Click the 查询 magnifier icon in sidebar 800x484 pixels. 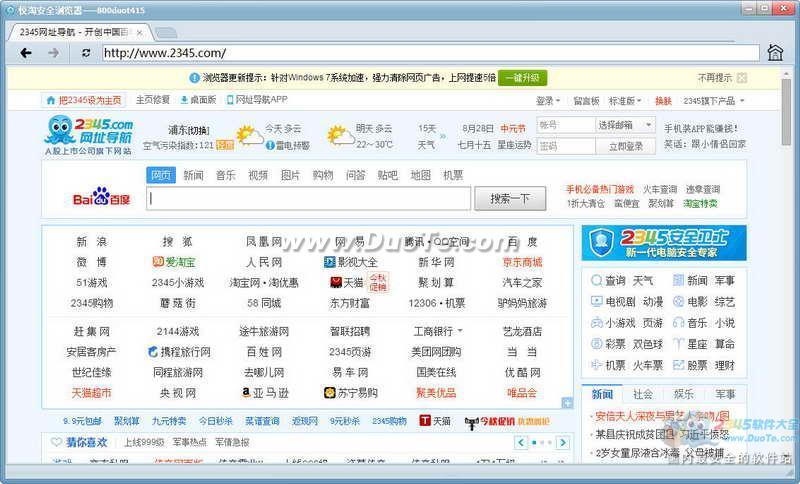596,281
